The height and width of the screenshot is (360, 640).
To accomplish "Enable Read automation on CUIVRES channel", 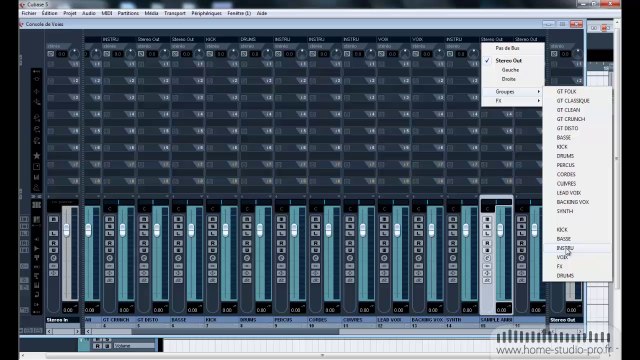I will click(x=349, y=243).
